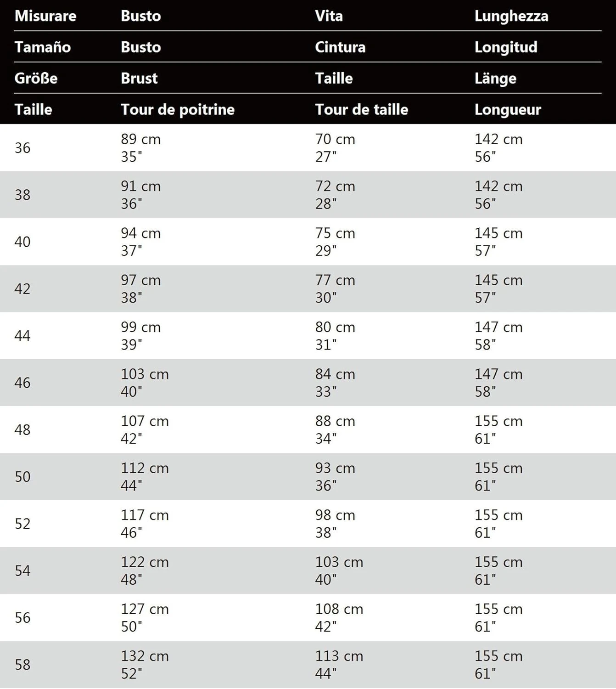Select the 80 cm waist measurement
The image size is (616, 689).
[335, 327]
